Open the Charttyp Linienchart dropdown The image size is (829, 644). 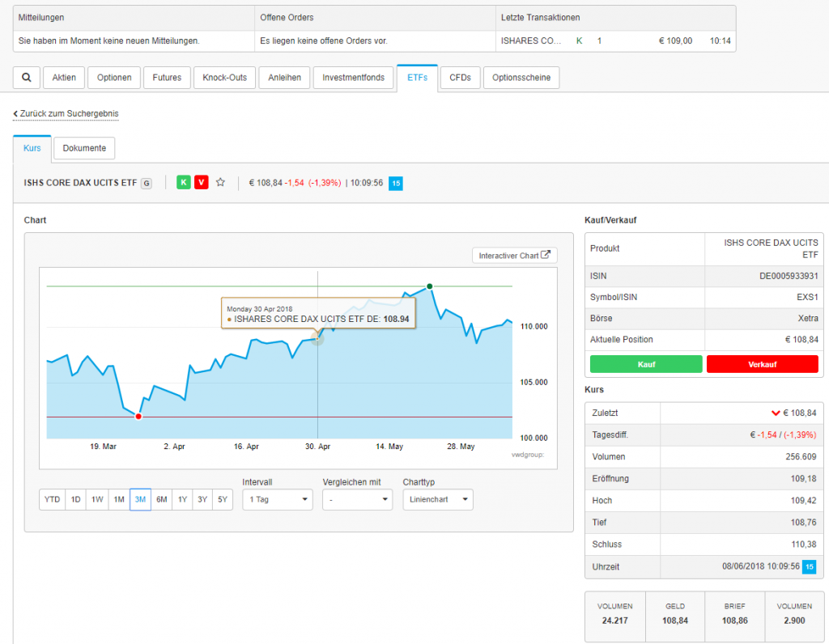(437, 500)
